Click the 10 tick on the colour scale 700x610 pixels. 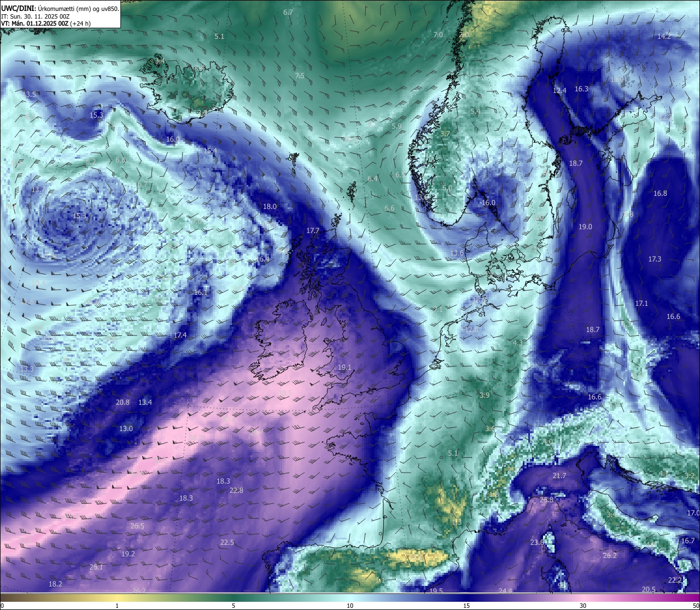[350, 606]
